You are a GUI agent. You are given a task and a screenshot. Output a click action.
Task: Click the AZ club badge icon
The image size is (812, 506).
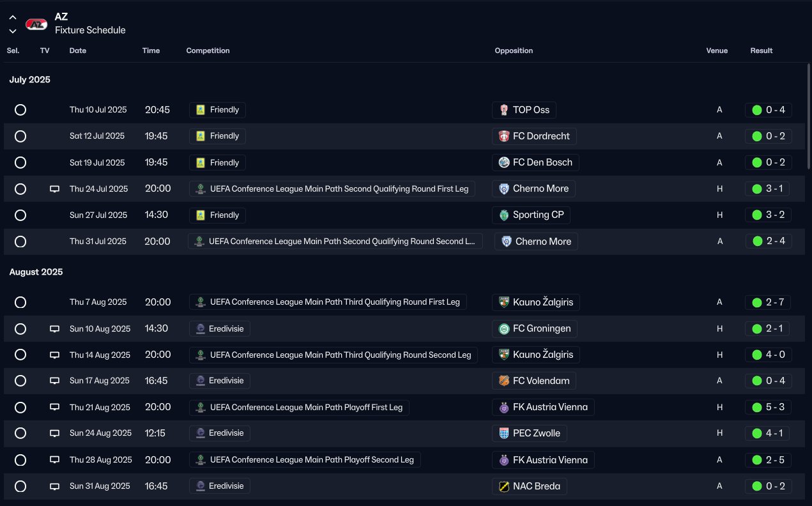(36, 24)
